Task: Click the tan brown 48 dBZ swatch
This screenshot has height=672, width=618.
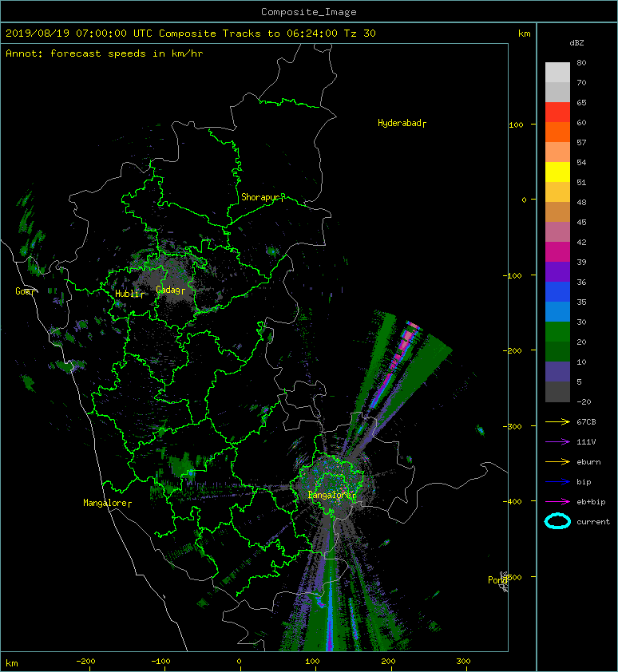Action: tap(557, 212)
